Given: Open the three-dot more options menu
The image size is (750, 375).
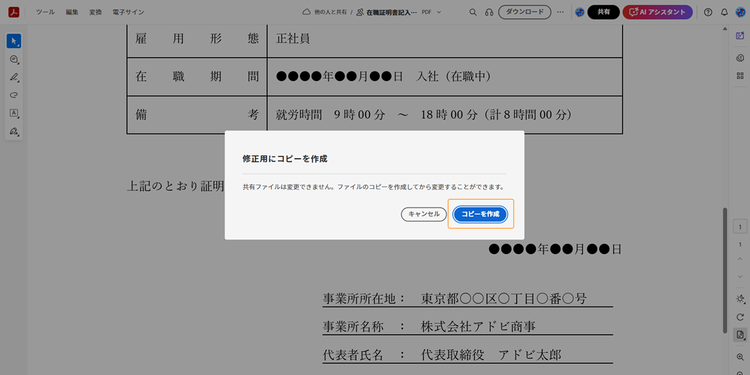Looking at the screenshot, I should pyautogui.click(x=561, y=12).
